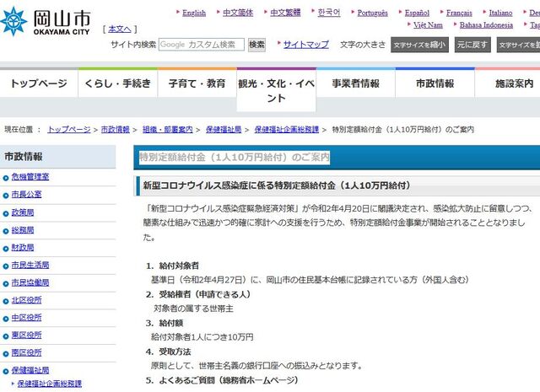Image resolution: width=540 pixels, height=392 pixels.
Task: Click the 検索 search button
Action: (x=256, y=45)
